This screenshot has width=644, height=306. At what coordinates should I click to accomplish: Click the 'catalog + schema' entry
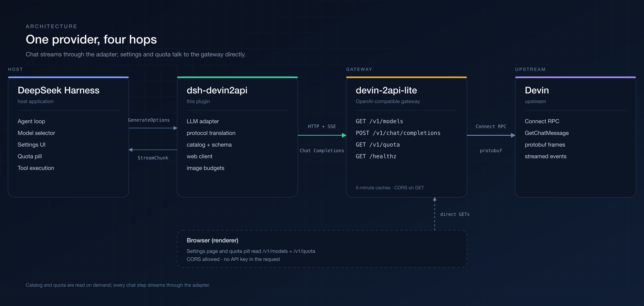209,145
